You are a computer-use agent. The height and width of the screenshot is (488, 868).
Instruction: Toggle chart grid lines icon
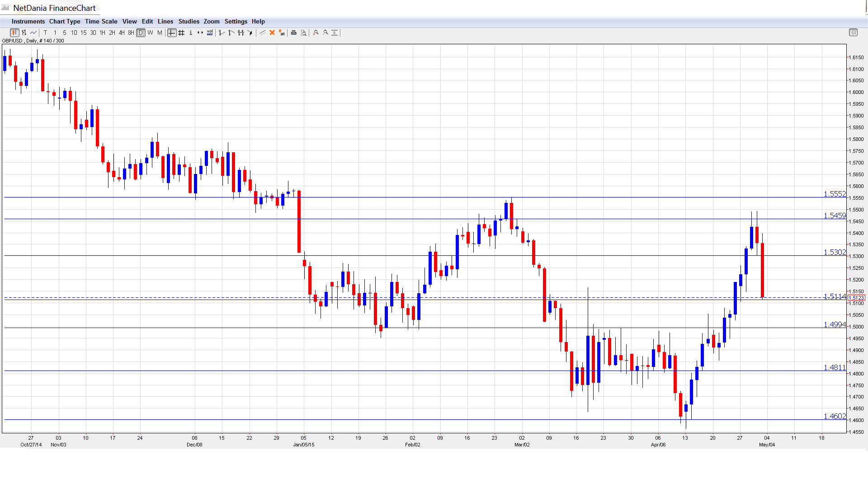pos(181,33)
